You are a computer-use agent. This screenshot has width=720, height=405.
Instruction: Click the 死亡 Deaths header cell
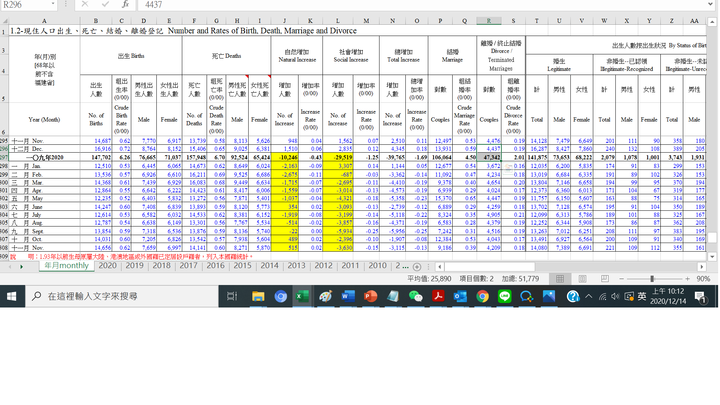226,56
